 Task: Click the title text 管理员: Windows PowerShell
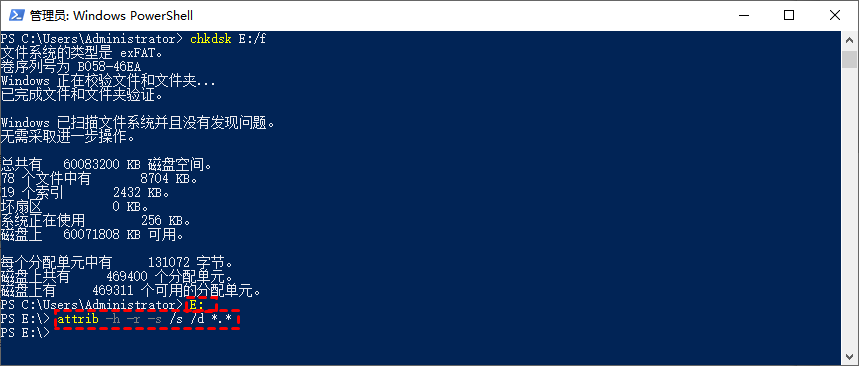111,16
